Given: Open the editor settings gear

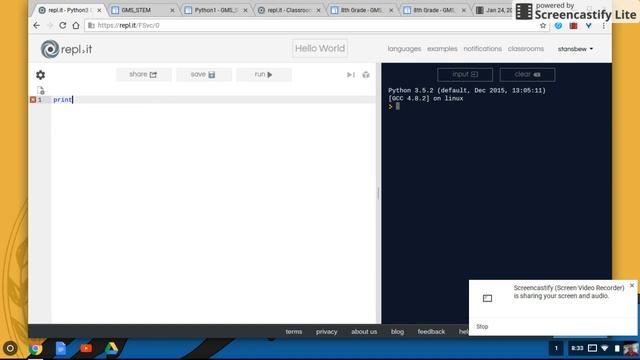Looking at the screenshot, I should click(40, 75).
